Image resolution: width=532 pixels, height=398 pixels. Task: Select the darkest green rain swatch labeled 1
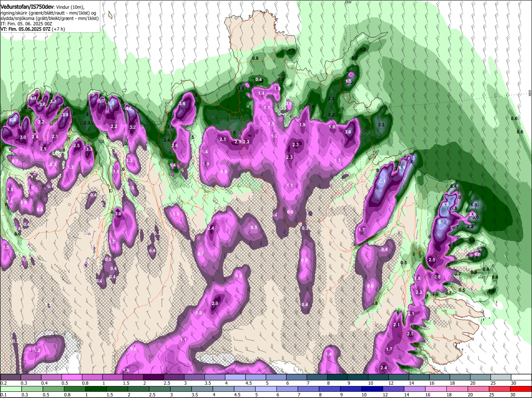[96, 389]
